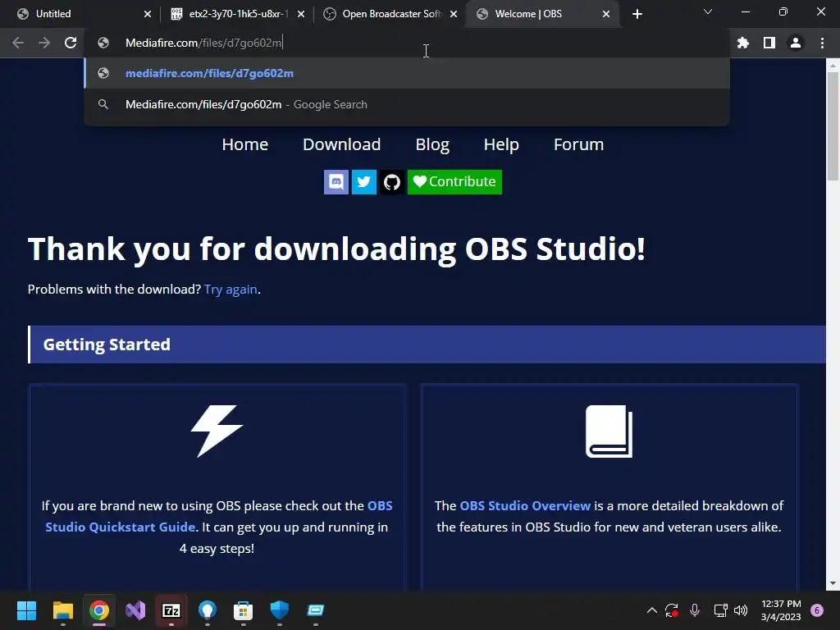
Task: Click the page vertical scrollbar thumb
Action: (833, 126)
